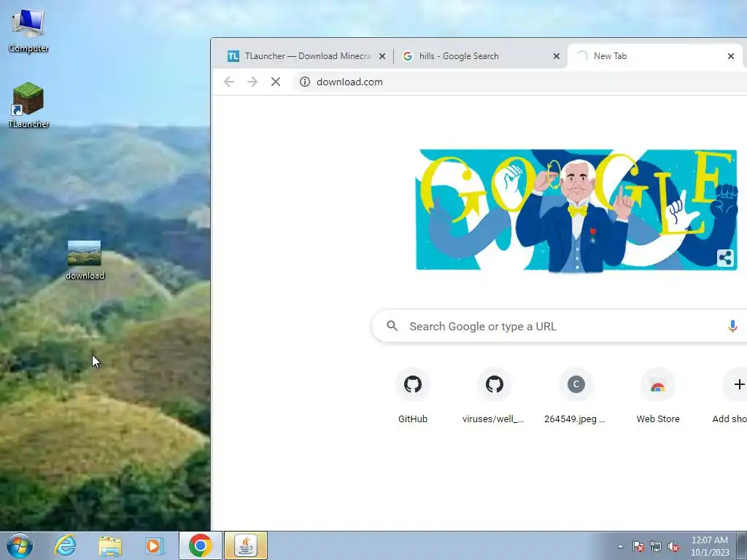The width and height of the screenshot is (747, 560).
Task: Open Windows Media Player from taskbar
Action: click(x=154, y=545)
